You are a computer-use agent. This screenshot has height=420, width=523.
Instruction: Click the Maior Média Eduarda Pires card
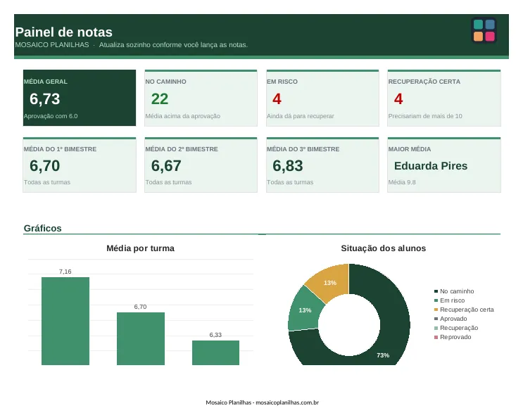tap(444, 165)
